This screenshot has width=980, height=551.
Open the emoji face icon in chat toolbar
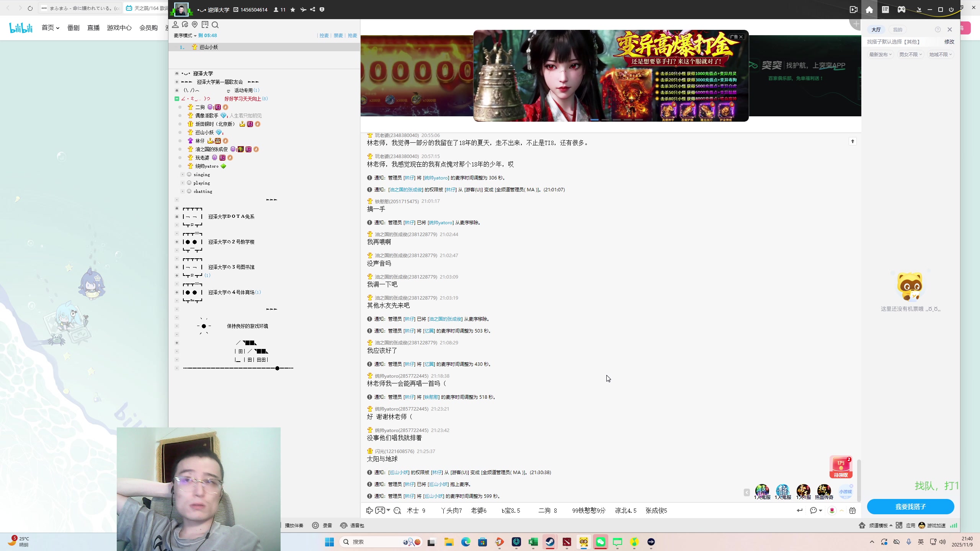click(x=397, y=510)
